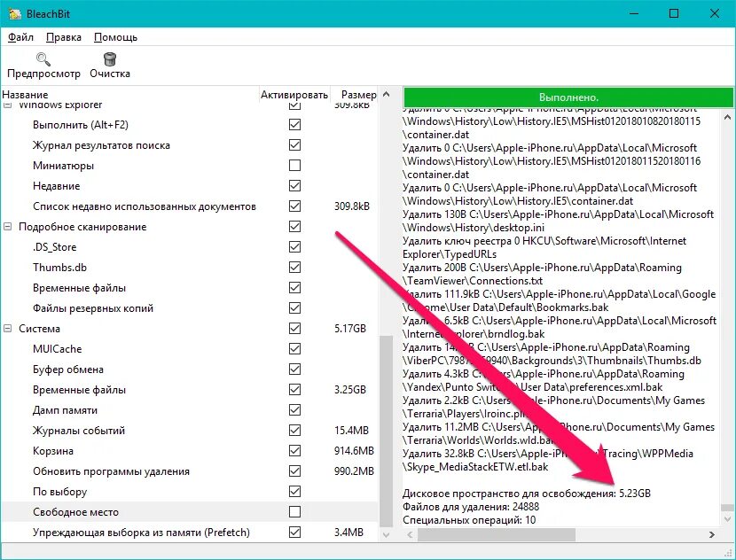The image size is (736, 560).
Task: Toggle Обновить программы удаления checkbox
Action: click(x=294, y=471)
